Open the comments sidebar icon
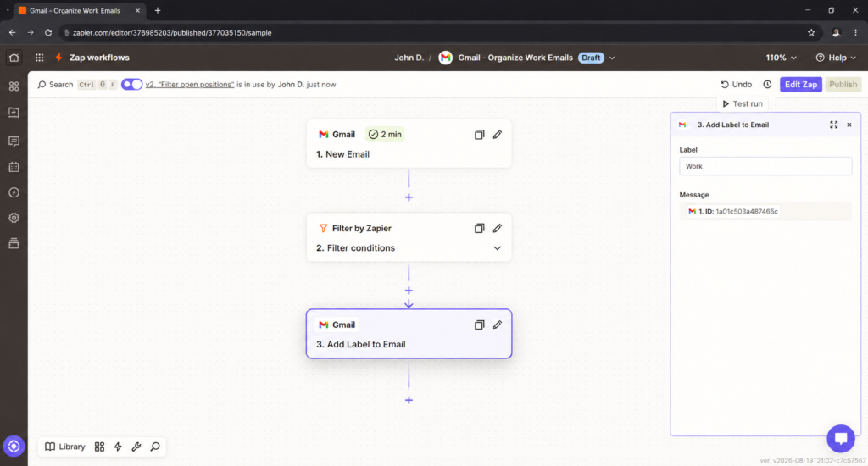The height and width of the screenshot is (466, 868). click(x=14, y=141)
